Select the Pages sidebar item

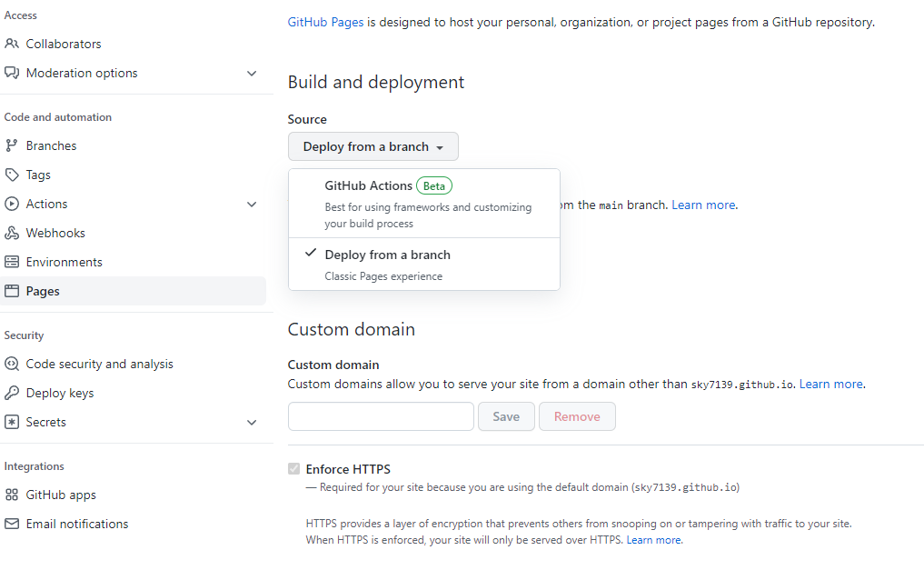pos(134,291)
